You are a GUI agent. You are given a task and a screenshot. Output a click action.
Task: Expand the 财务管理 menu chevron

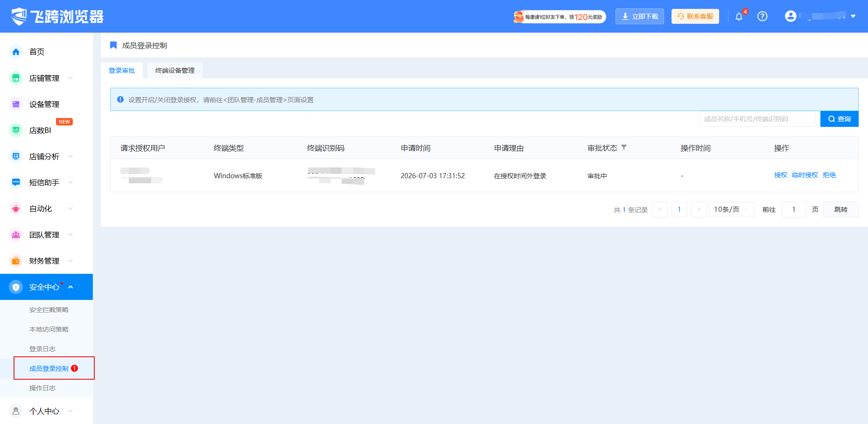click(x=70, y=261)
